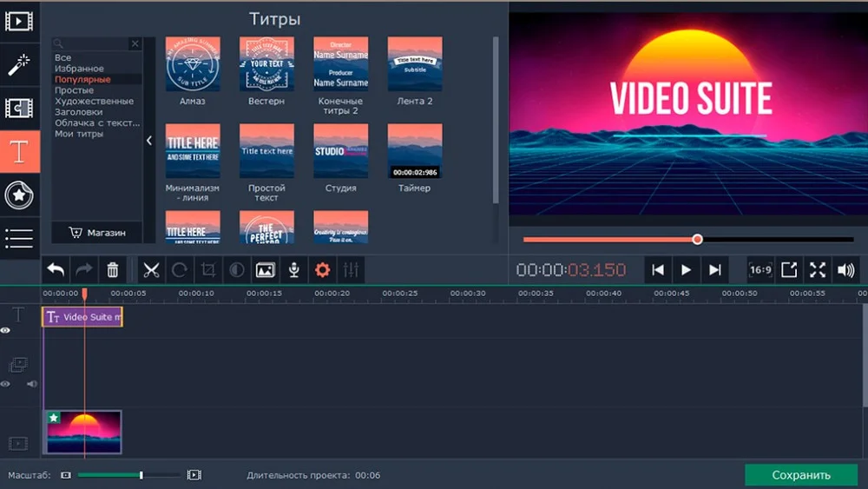Click the undo arrow

[56, 270]
